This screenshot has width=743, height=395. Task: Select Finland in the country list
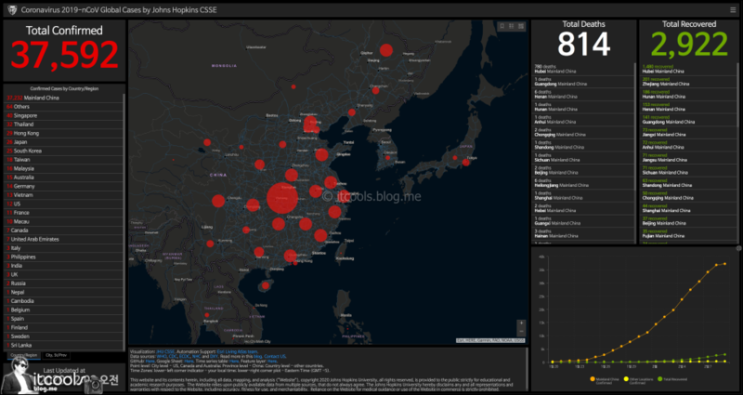64,328
